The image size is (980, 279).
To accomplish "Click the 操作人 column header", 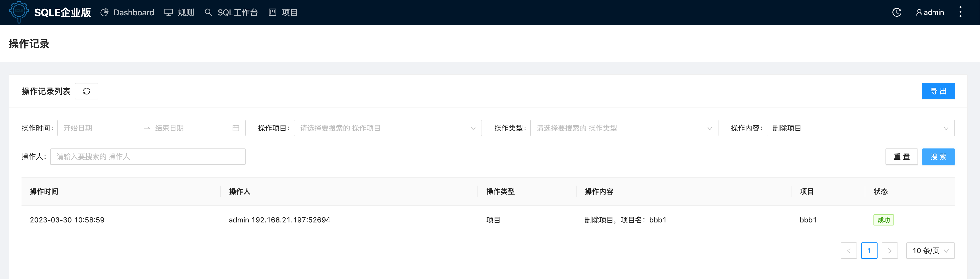I will coord(240,191).
